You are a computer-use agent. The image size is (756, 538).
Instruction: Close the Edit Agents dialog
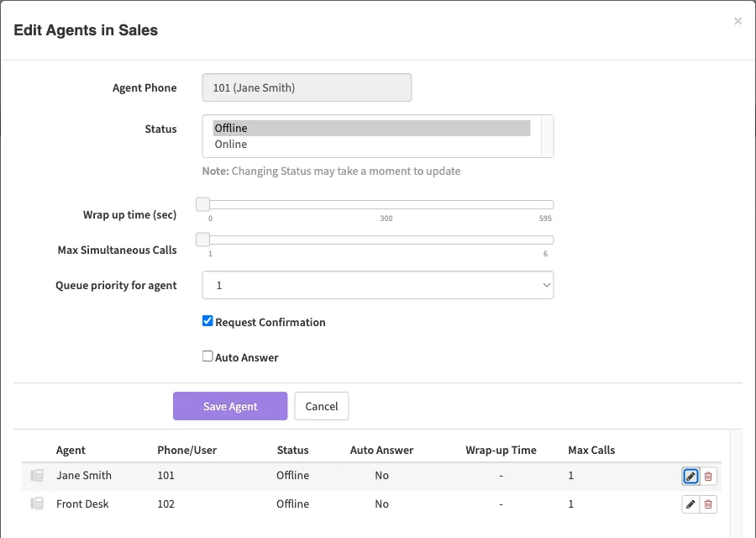tap(738, 21)
